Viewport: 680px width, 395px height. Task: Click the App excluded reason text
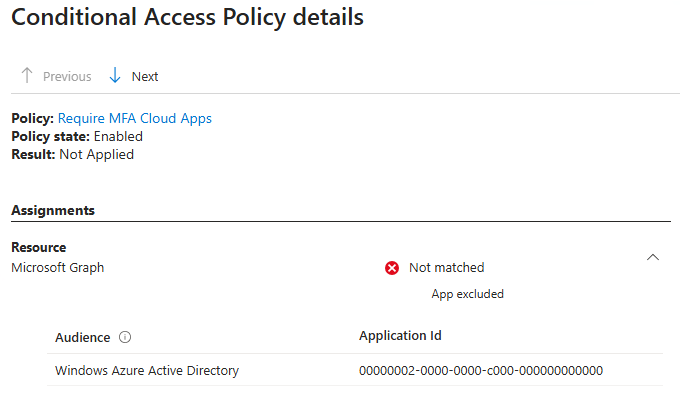[468, 294]
